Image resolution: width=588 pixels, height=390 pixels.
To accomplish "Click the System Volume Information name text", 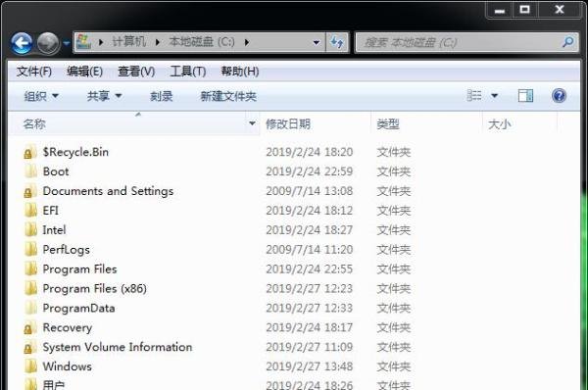I will pyautogui.click(x=118, y=347).
